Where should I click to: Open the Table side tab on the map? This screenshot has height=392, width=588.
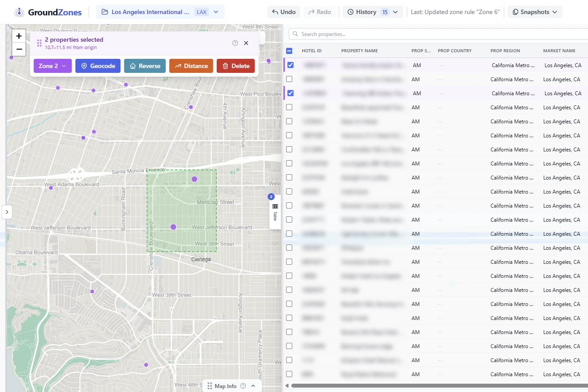[275, 212]
